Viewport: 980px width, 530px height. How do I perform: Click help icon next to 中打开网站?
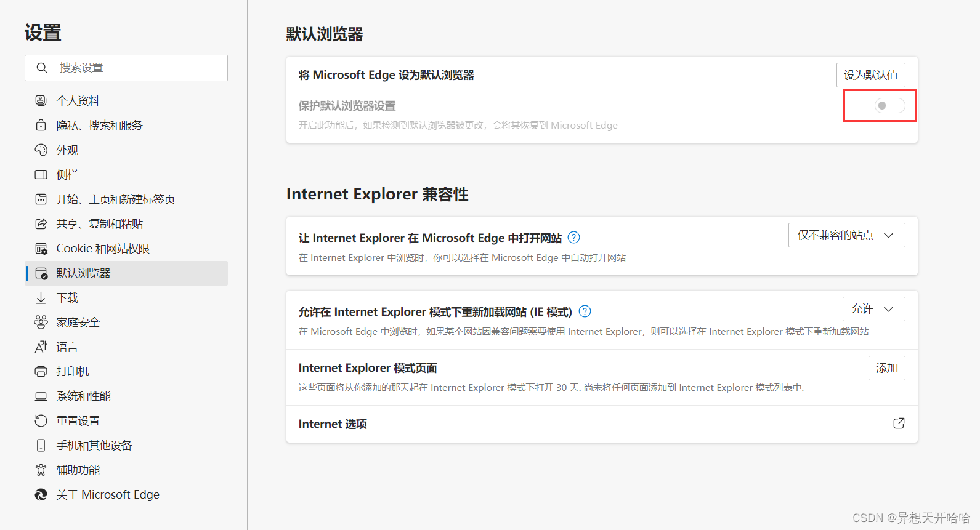(x=573, y=238)
